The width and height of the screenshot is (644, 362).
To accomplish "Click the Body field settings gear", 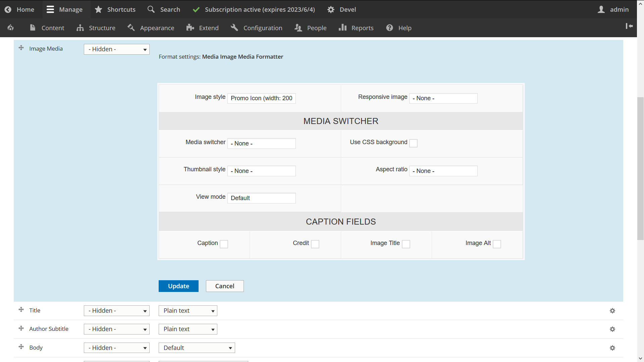I will point(612,348).
